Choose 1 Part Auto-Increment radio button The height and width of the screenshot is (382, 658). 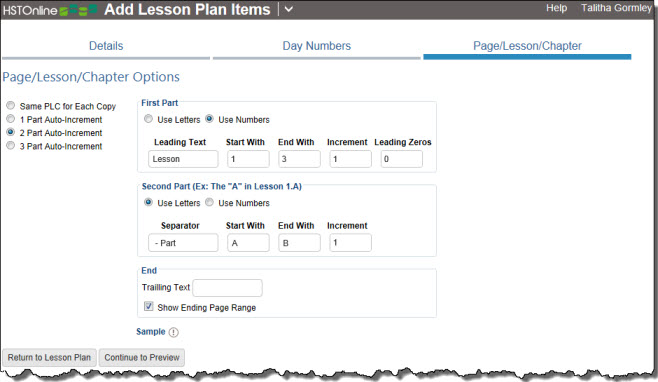tap(10, 119)
